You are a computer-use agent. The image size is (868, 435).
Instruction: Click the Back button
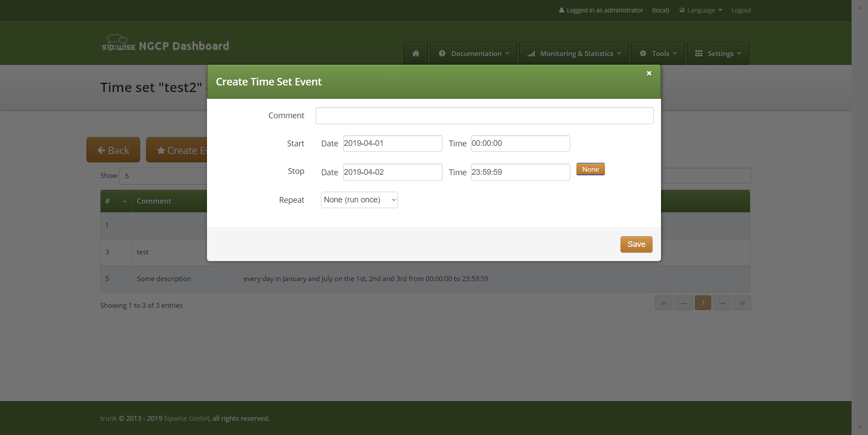(113, 150)
